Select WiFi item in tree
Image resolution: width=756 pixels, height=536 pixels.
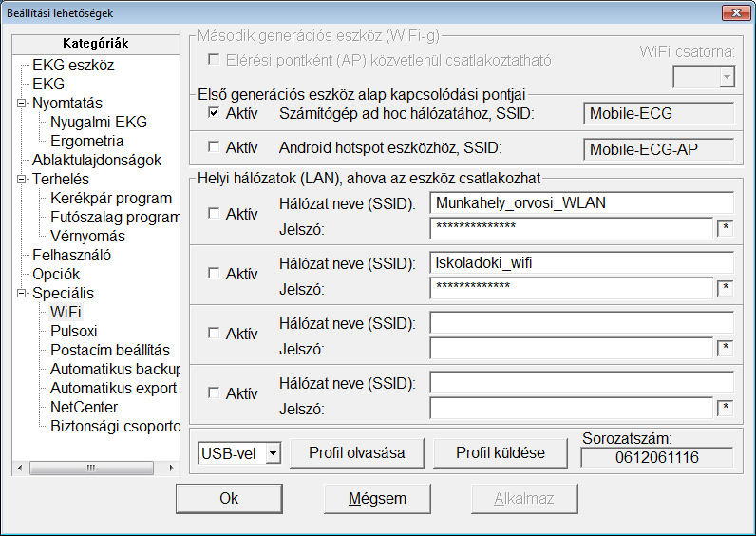(x=66, y=312)
